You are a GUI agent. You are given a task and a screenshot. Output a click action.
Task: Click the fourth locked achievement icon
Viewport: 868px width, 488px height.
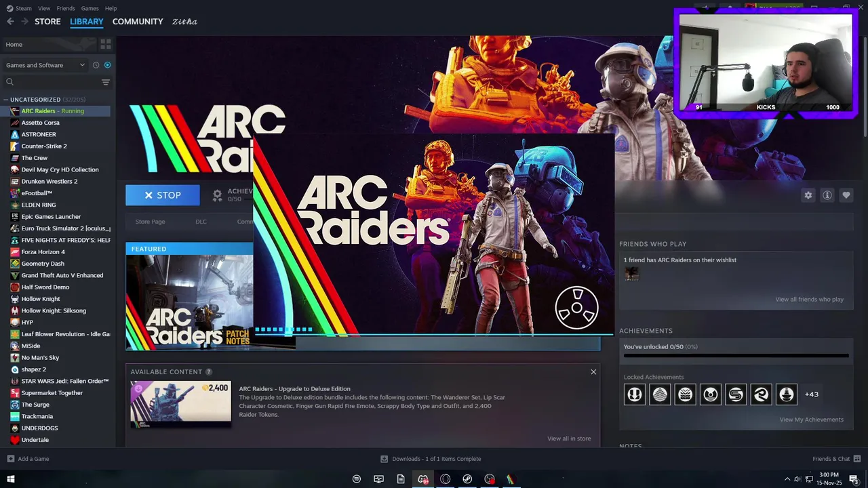pos(711,394)
